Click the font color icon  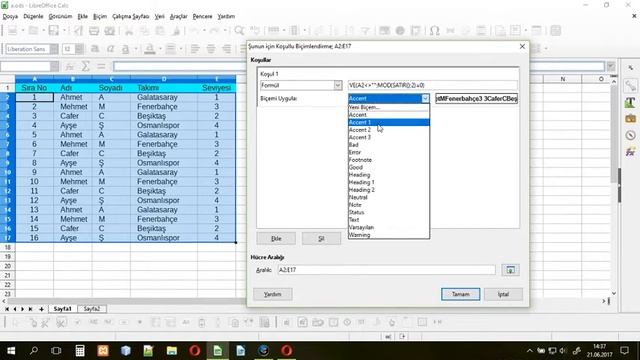150,49
